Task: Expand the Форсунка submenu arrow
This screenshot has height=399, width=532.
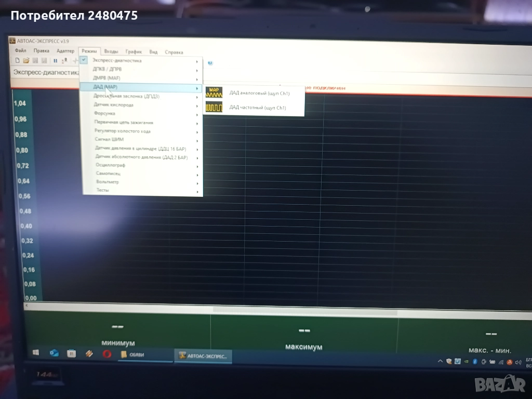Action: (197, 114)
